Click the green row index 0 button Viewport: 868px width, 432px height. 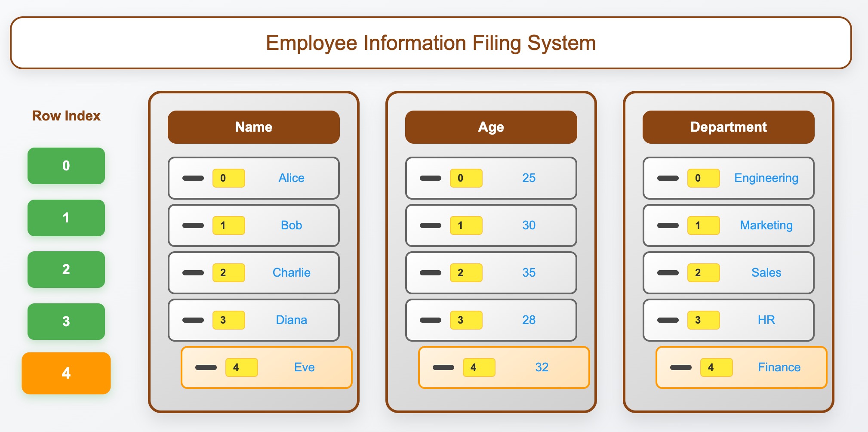coord(66,166)
